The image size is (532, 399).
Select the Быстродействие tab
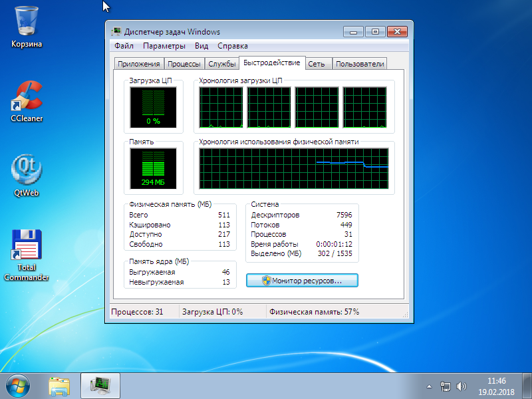pyautogui.click(x=272, y=63)
